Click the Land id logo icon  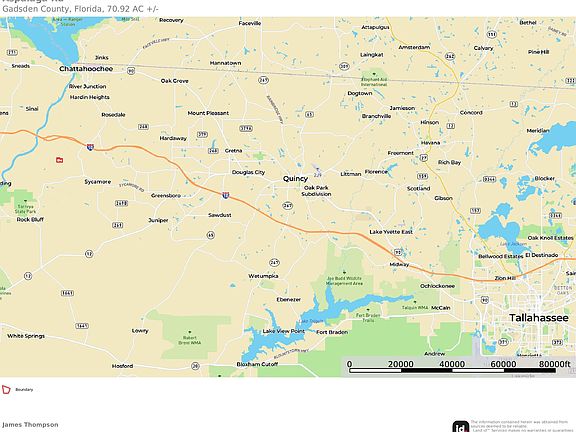460,426
